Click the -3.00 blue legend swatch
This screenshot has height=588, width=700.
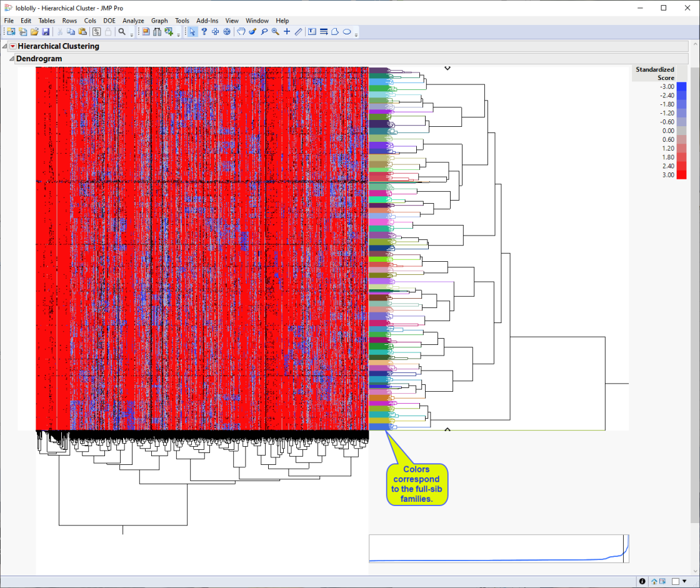(x=681, y=87)
